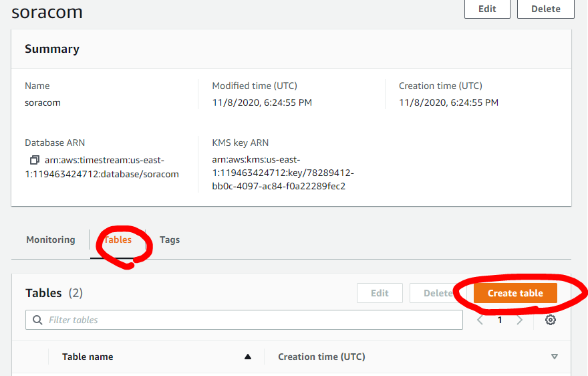
Task: Sort by Creation time (UTC) arrow
Action: click(554, 357)
